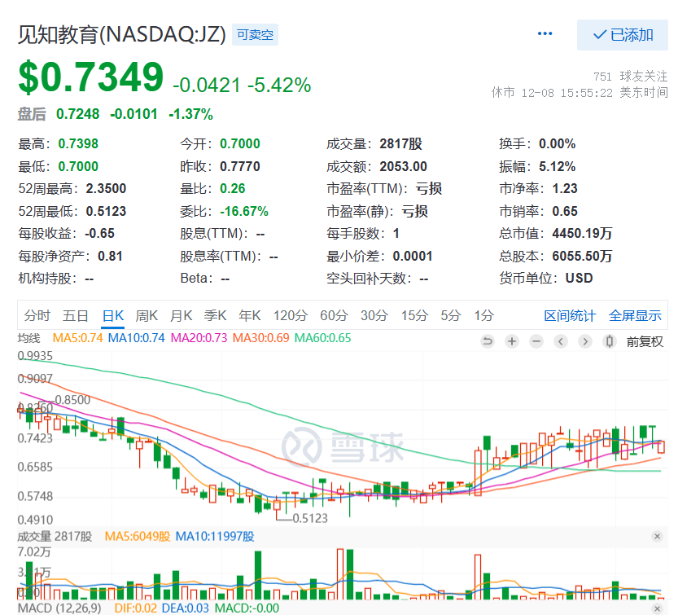
Task: Click the MA10:0.74 moving average label
Action: coord(137,338)
